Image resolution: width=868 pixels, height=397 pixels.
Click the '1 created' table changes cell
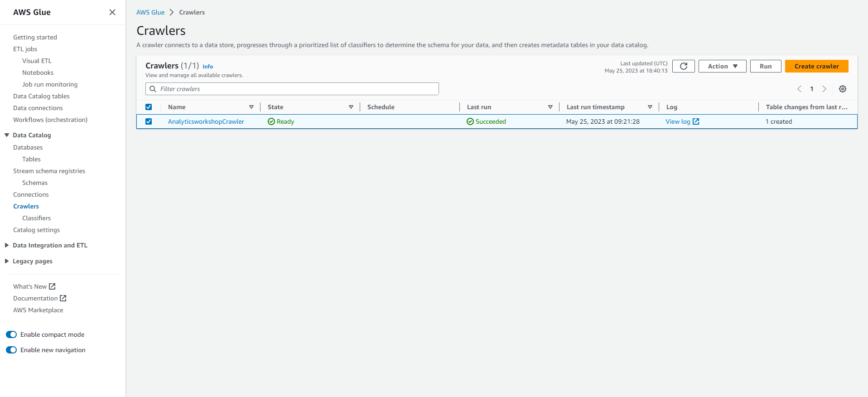(779, 121)
